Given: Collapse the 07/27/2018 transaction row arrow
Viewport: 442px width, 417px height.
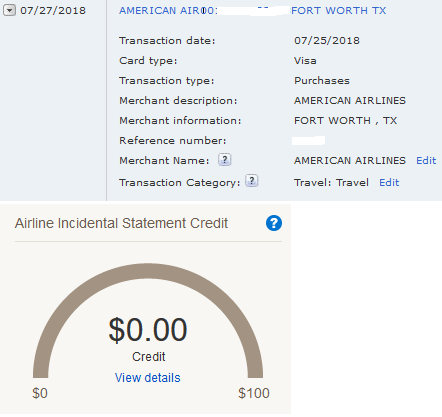Looking at the screenshot, I should [9, 11].
